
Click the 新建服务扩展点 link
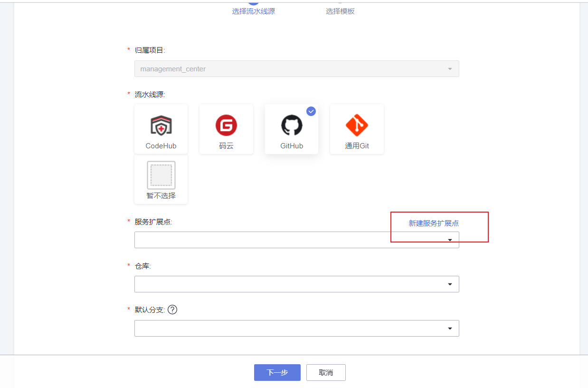(x=434, y=223)
